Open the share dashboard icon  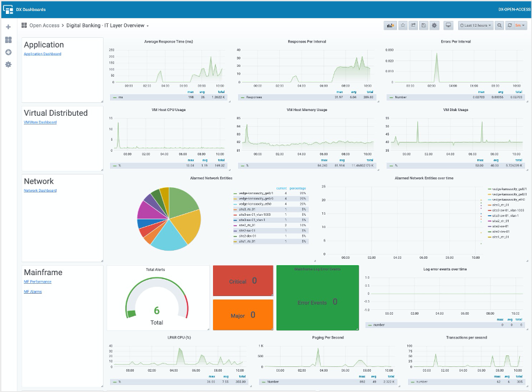[x=413, y=26]
